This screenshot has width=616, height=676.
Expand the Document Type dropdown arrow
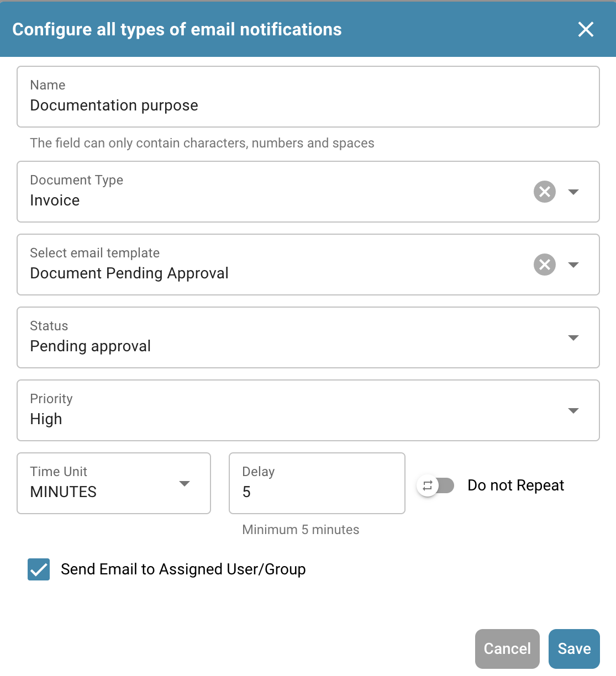coord(573,192)
